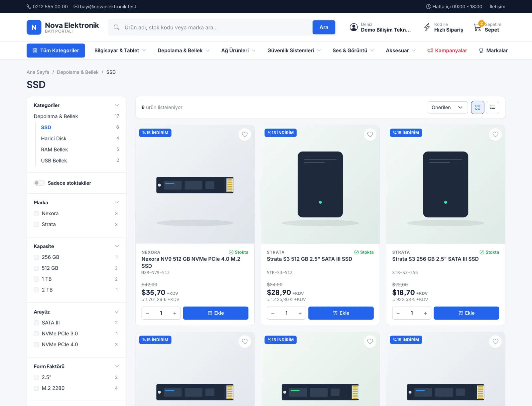Check the Strata brand filter
532x406 pixels.
(x=36, y=225)
